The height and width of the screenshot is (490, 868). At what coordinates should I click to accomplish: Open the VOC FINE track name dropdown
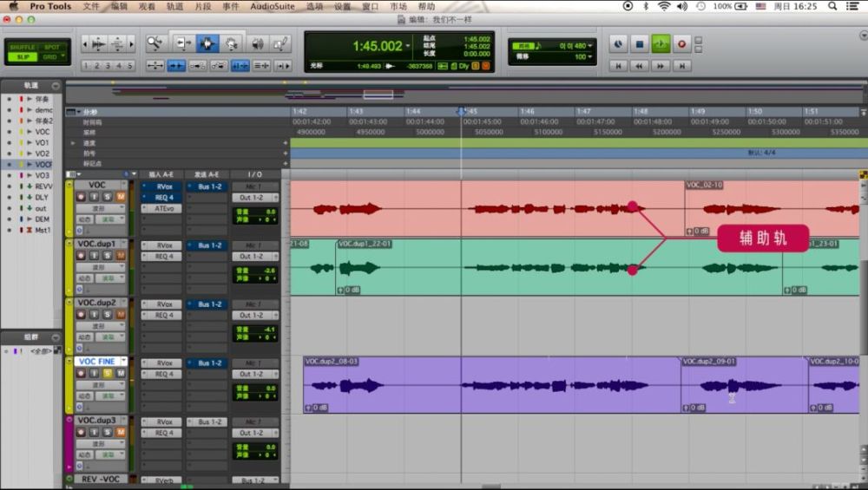[x=123, y=361]
